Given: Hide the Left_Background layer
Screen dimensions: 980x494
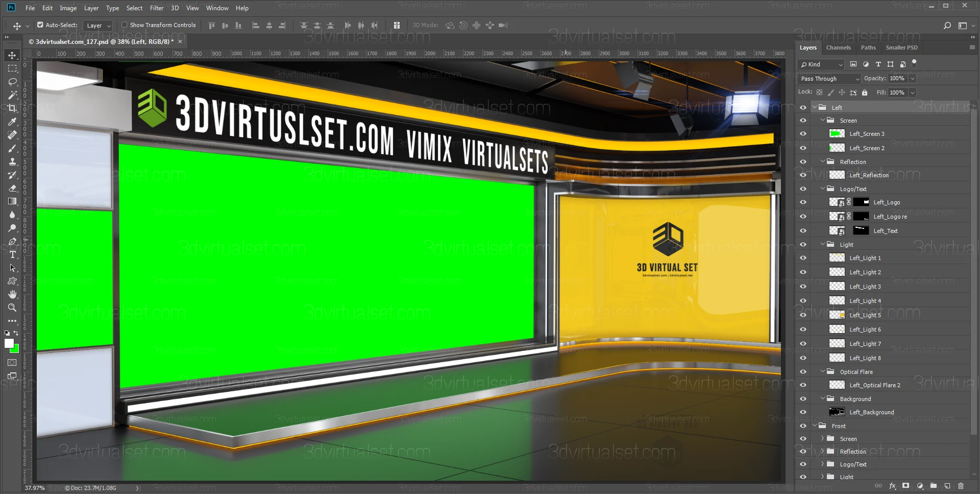Looking at the screenshot, I should click(x=803, y=412).
